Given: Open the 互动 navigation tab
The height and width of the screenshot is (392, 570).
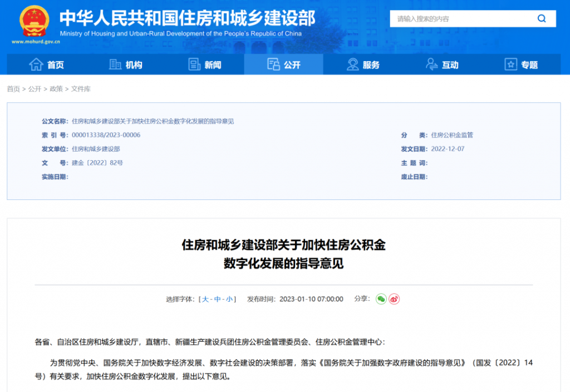Looking at the screenshot, I should [x=441, y=65].
